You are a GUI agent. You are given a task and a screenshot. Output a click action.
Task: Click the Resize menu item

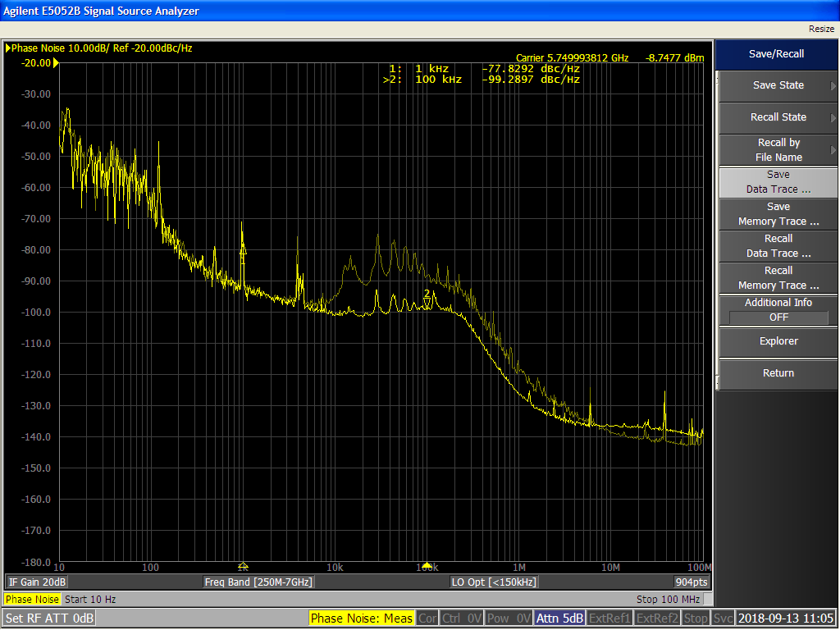pos(821,29)
